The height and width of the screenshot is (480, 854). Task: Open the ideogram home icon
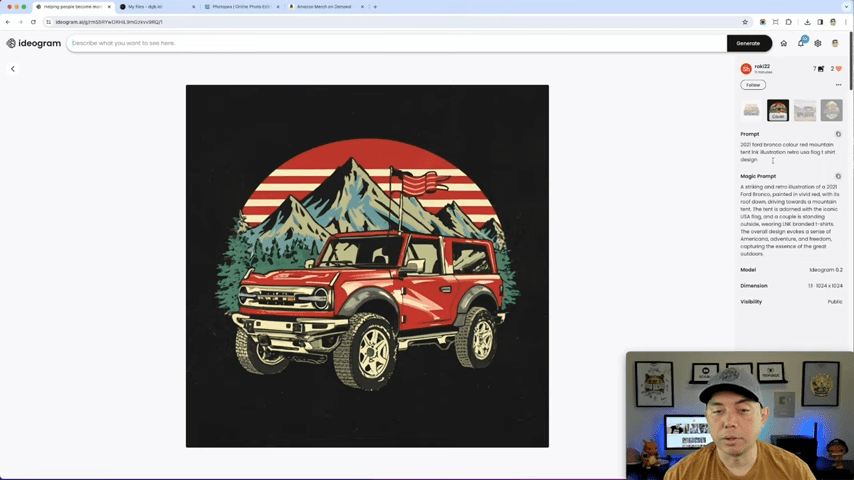point(783,43)
